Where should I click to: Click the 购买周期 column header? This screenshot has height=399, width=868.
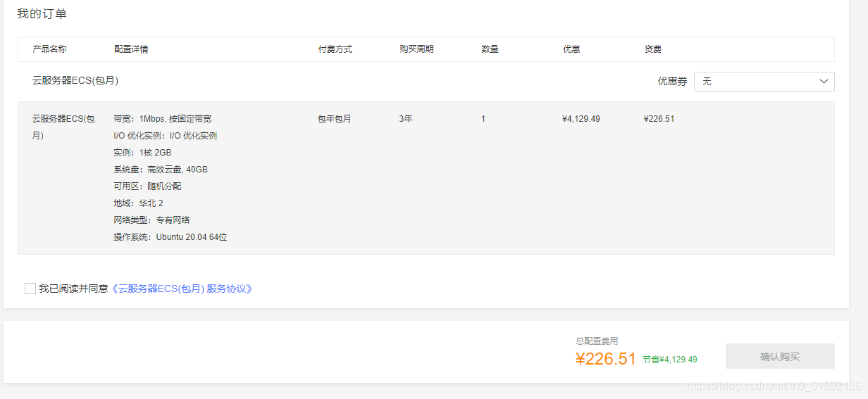tap(416, 49)
